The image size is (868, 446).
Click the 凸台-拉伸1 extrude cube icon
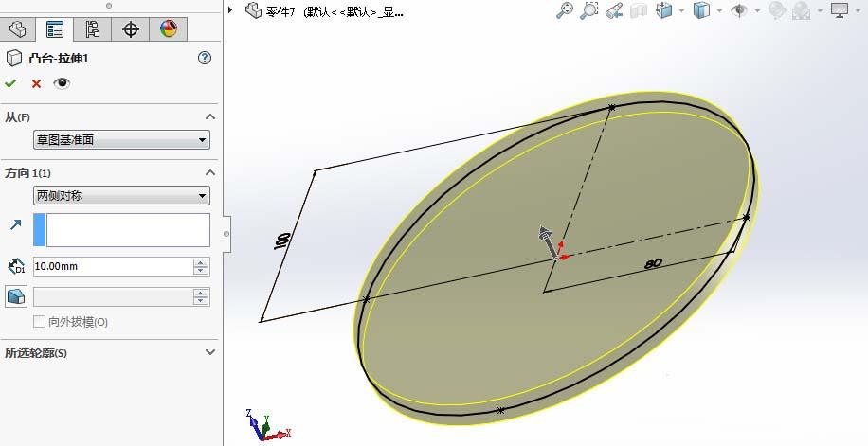pos(14,58)
